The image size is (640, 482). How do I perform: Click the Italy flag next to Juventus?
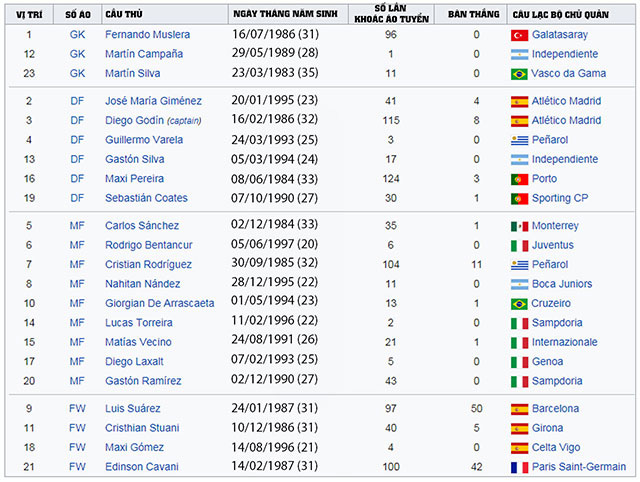point(519,246)
